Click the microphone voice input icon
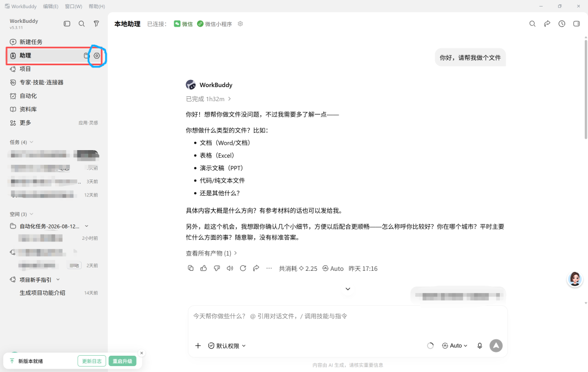Image resolution: width=588 pixels, height=372 pixels. point(480,346)
